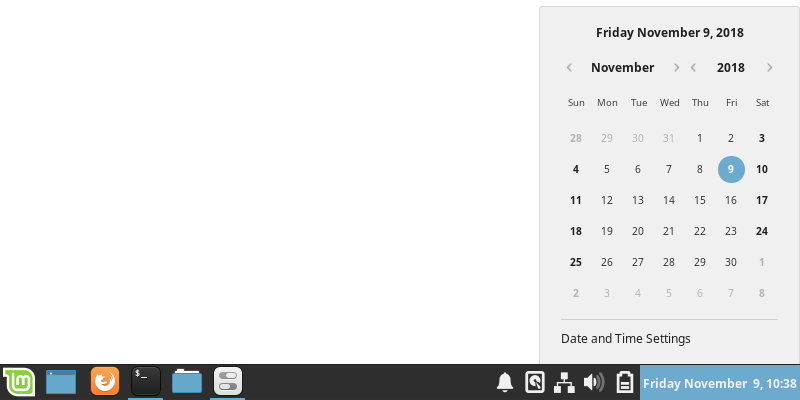Screen dimensions: 800x400
Task: Open Date and Time Settings
Action: pyautogui.click(x=626, y=339)
